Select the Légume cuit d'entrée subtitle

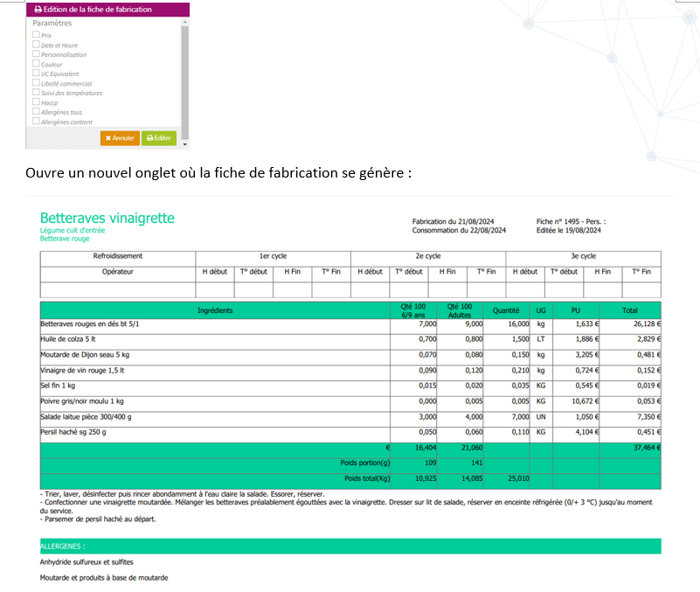pyautogui.click(x=73, y=230)
